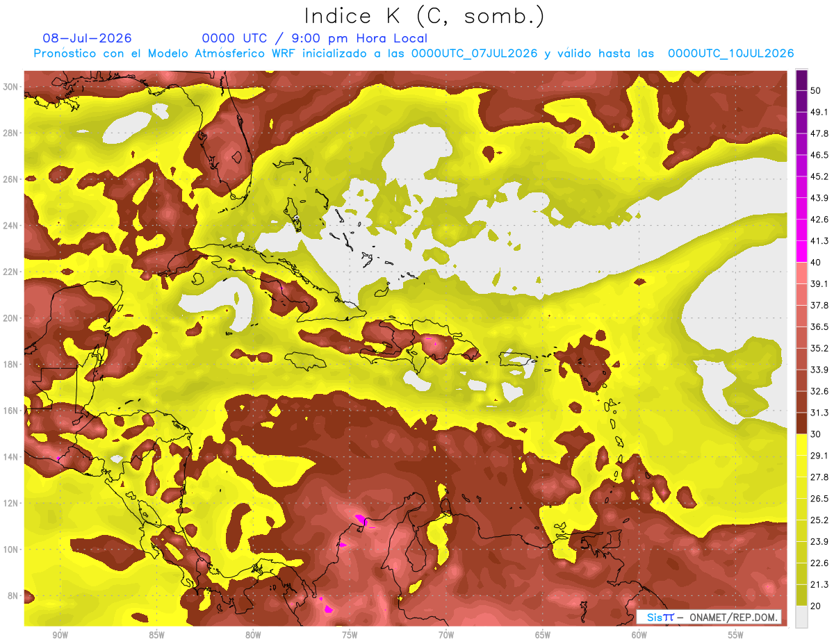Click the "22N" latitude axis label
834x644 pixels.
coord(11,272)
